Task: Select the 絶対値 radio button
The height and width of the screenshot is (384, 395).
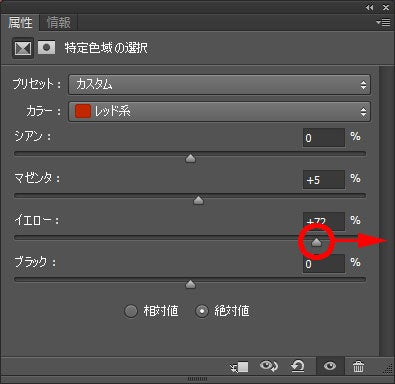Action: pos(202,311)
